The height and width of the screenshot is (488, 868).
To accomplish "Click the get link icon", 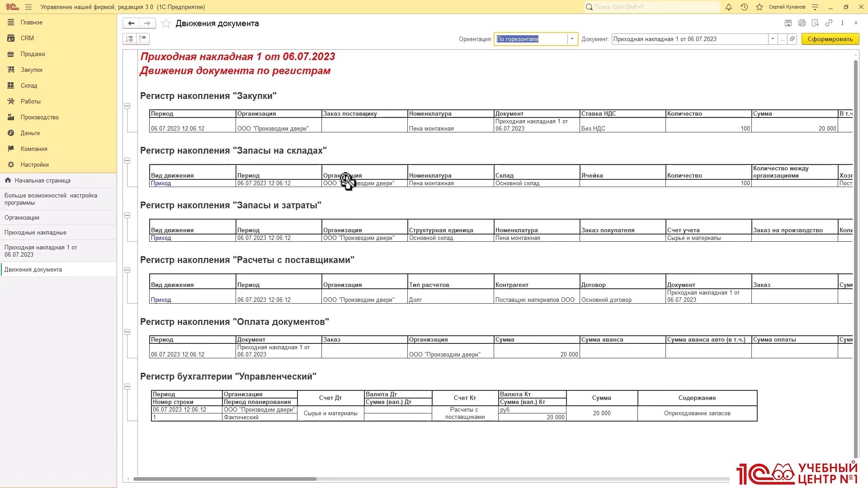I will tap(829, 23).
